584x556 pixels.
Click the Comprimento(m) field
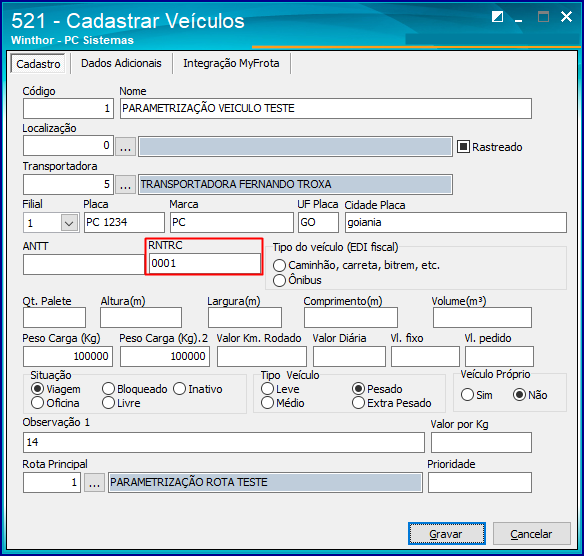351,318
